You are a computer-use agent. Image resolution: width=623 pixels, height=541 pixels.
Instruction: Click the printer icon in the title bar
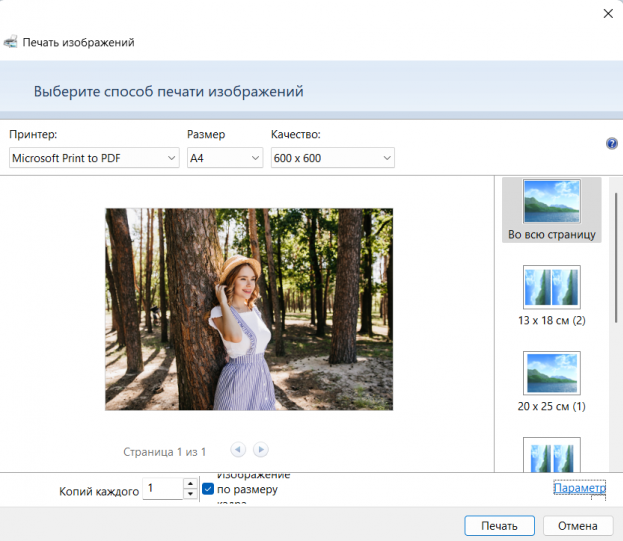[10, 43]
